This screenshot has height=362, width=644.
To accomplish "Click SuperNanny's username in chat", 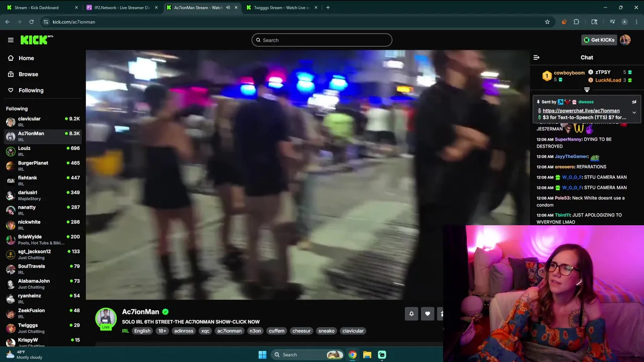I will point(568,139).
